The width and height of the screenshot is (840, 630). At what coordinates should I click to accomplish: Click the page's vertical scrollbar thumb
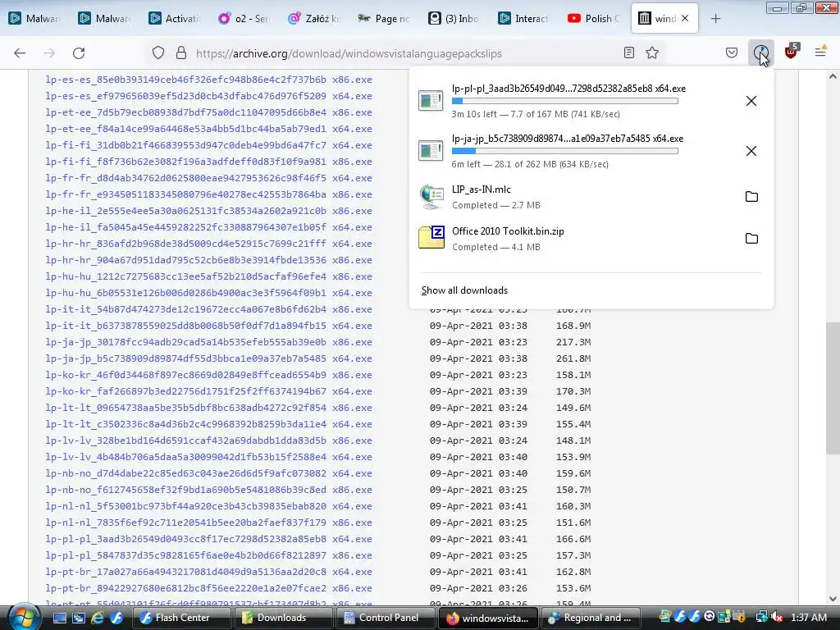(833, 387)
